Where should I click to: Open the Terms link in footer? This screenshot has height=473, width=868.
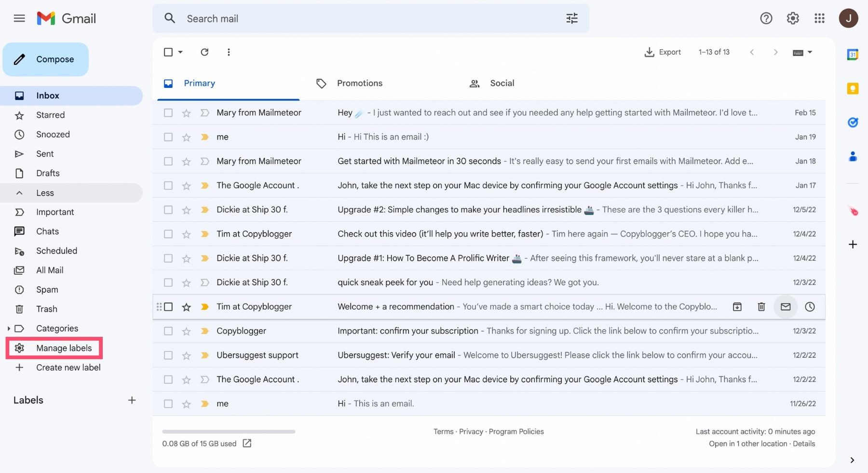[x=443, y=431]
